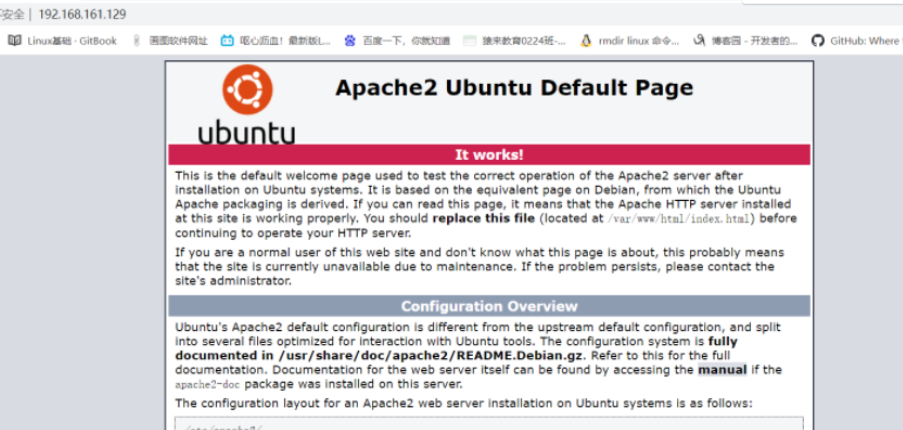Click the red It works! banner
The height and width of the screenshot is (430, 903).
click(x=489, y=154)
